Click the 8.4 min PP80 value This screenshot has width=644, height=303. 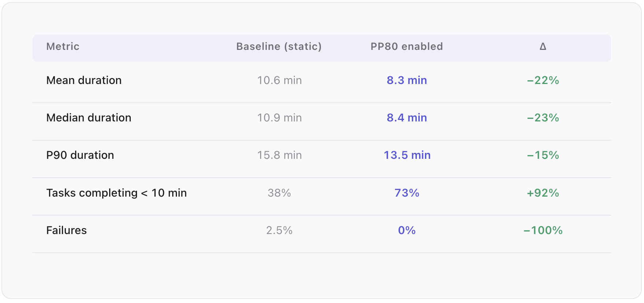pyautogui.click(x=407, y=118)
